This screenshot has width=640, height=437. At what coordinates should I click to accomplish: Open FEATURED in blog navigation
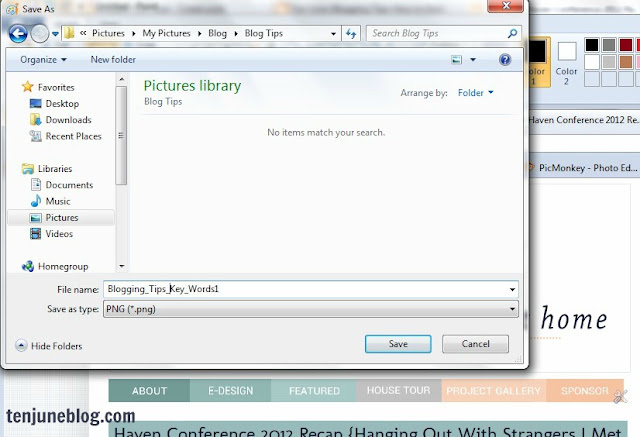coord(314,390)
